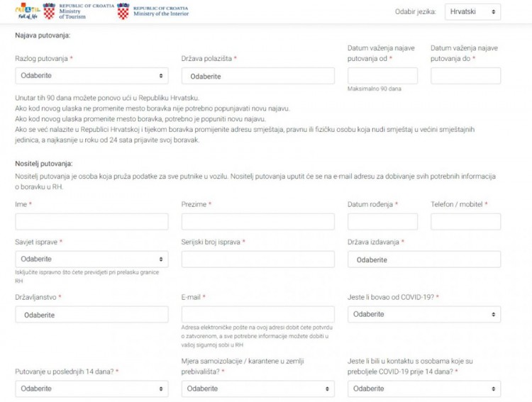Click the Ministry of the Interior crest logo
The width and height of the screenshot is (532, 402).
tap(123, 11)
